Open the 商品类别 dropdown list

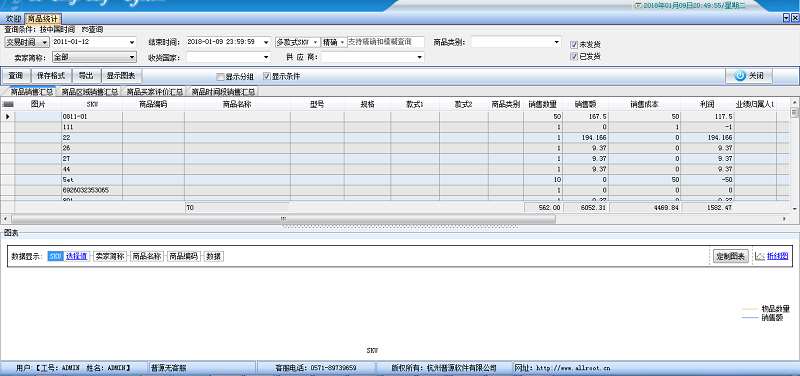(x=516, y=42)
